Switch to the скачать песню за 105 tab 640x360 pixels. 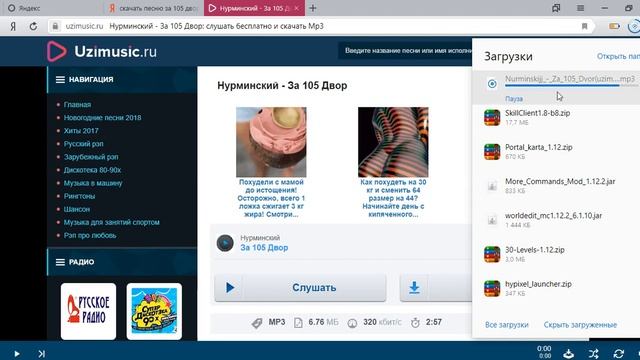(x=153, y=8)
